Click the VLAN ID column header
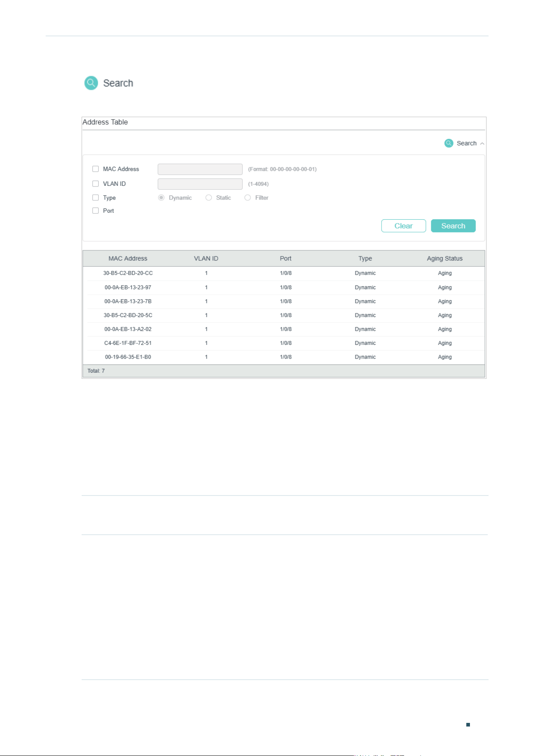This screenshot has width=535, height=756. tap(206, 258)
